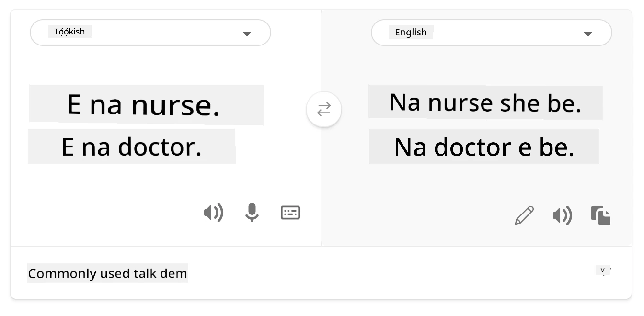Screen dimensions: 644x316
Task: Open the on-screen keyboard icon
Action: tap(290, 213)
